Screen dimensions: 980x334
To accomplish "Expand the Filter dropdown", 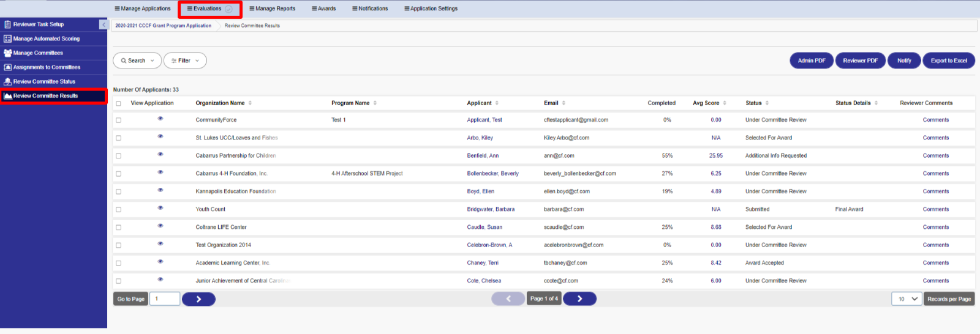I will 185,61.
